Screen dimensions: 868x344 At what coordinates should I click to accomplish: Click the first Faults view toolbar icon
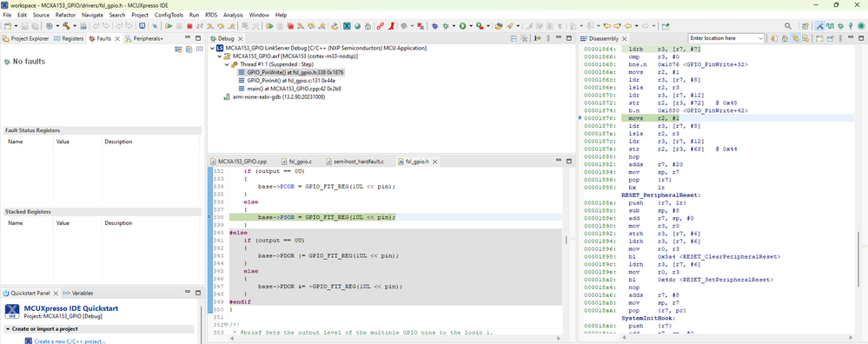tap(178, 50)
